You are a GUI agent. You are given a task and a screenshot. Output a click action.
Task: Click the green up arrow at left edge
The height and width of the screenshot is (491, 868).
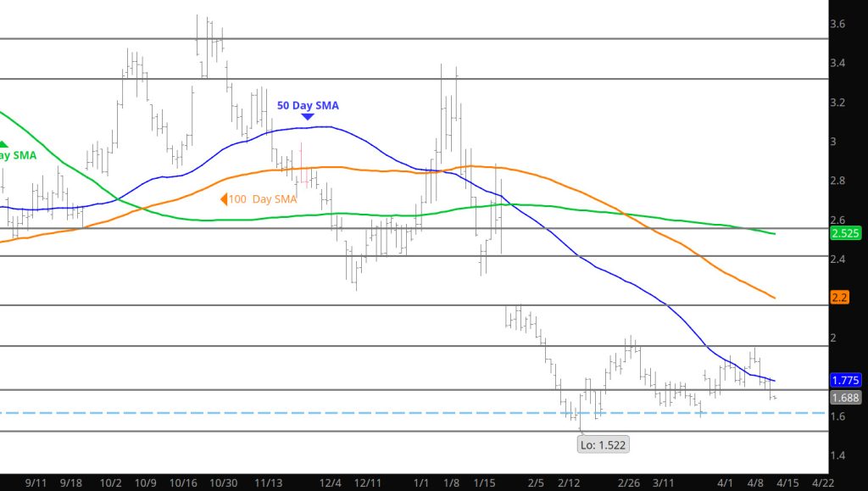(x=3, y=145)
